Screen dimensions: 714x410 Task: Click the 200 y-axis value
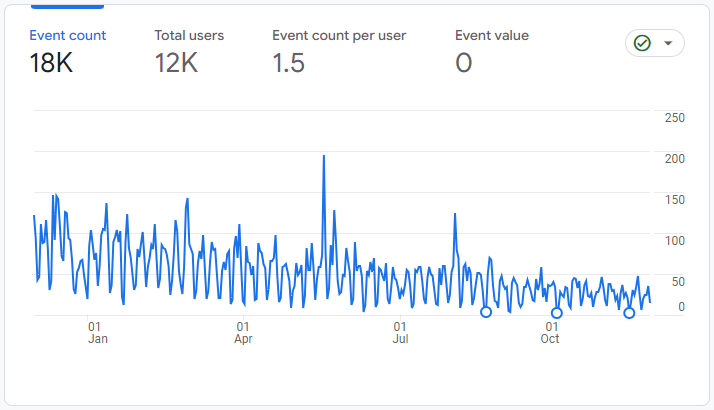pos(674,159)
